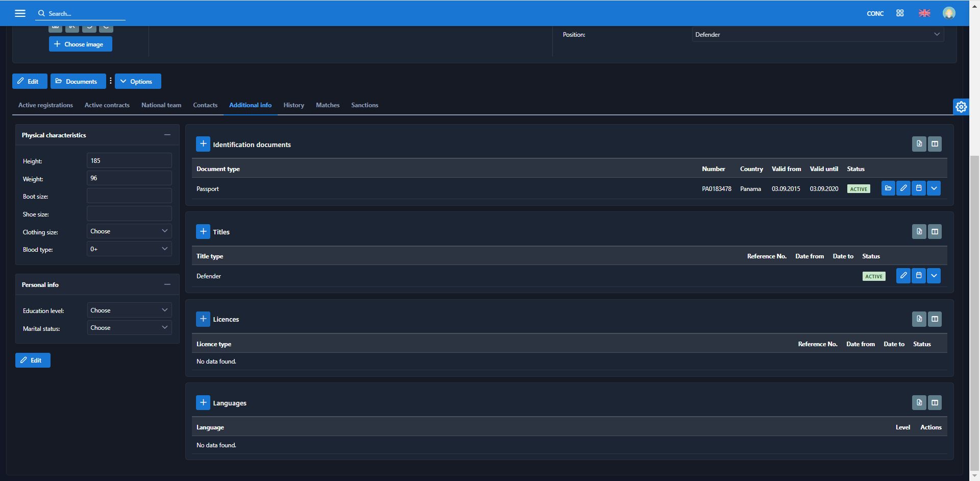Click the settings gear icon at right edge
The height and width of the screenshot is (481, 980).
pyautogui.click(x=961, y=107)
